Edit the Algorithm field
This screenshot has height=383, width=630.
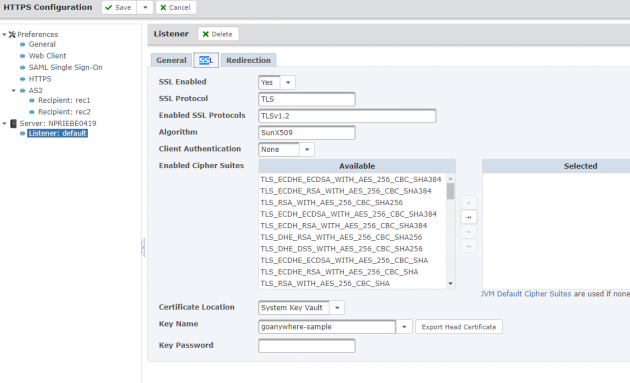click(307, 133)
